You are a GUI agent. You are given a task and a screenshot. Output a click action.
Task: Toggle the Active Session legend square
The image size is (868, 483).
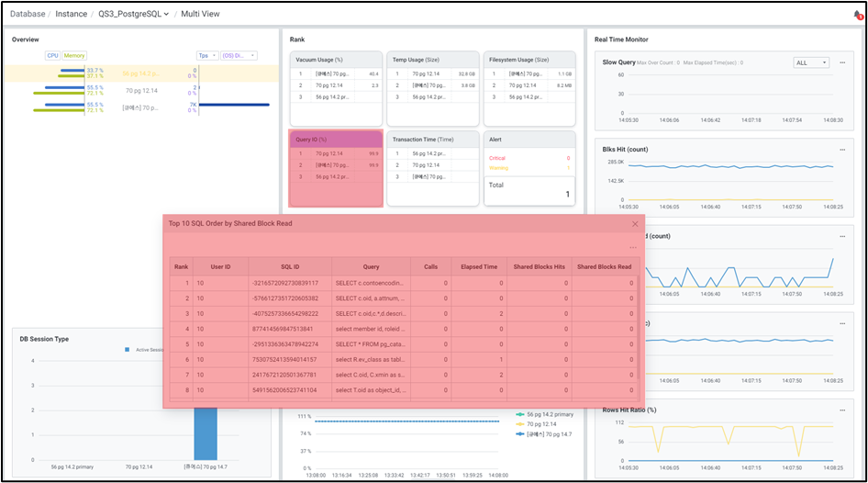pyautogui.click(x=127, y=350)
